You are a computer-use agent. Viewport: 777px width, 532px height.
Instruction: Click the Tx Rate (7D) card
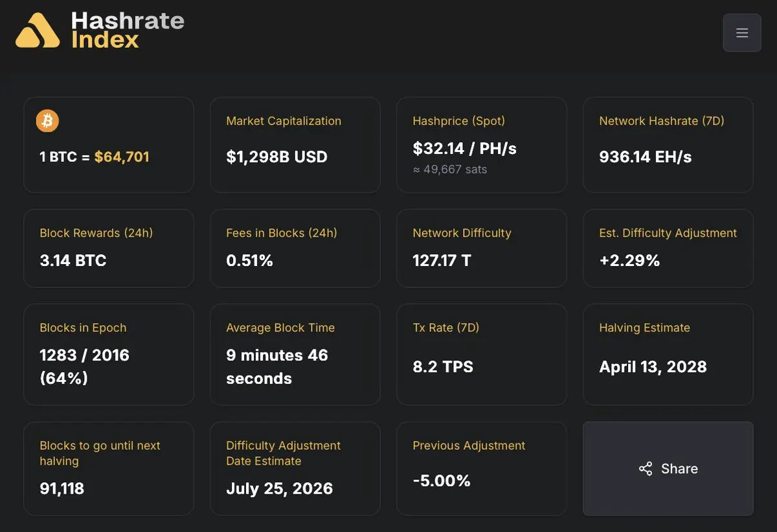(x=482, y=355)
